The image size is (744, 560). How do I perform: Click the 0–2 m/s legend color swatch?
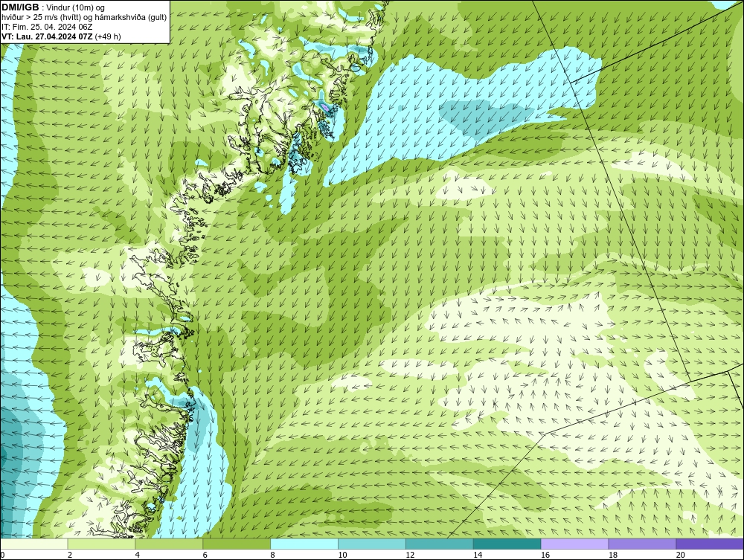pyautogui.click(x=34, y=544)
